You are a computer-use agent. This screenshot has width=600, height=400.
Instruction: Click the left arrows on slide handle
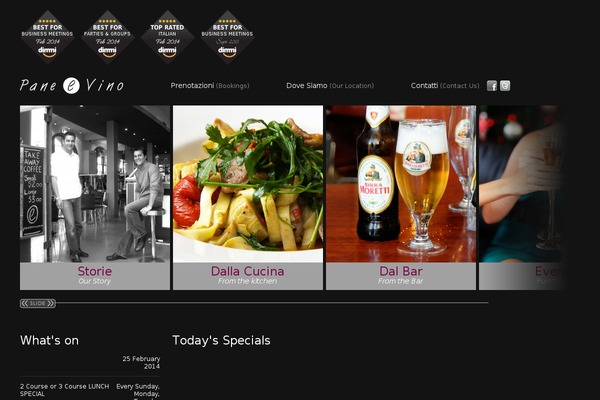tap(24, 303)
